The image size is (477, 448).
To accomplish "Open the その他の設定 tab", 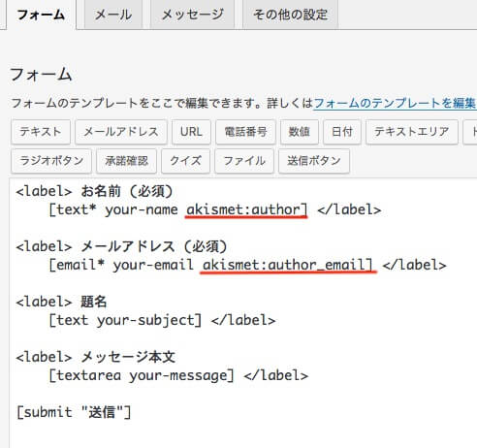I will coord(290,15).
